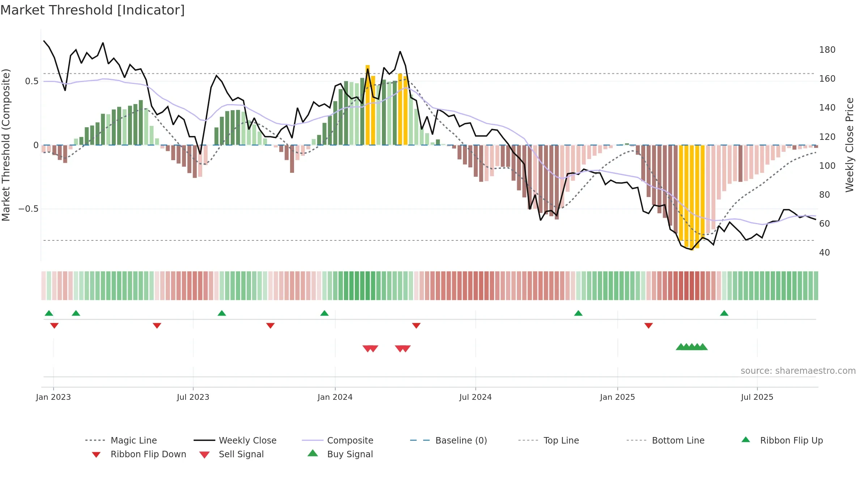Click the Jul 2025 axis label
The image size is (868, 488).
pyautogui.click(x=757, y=397)
